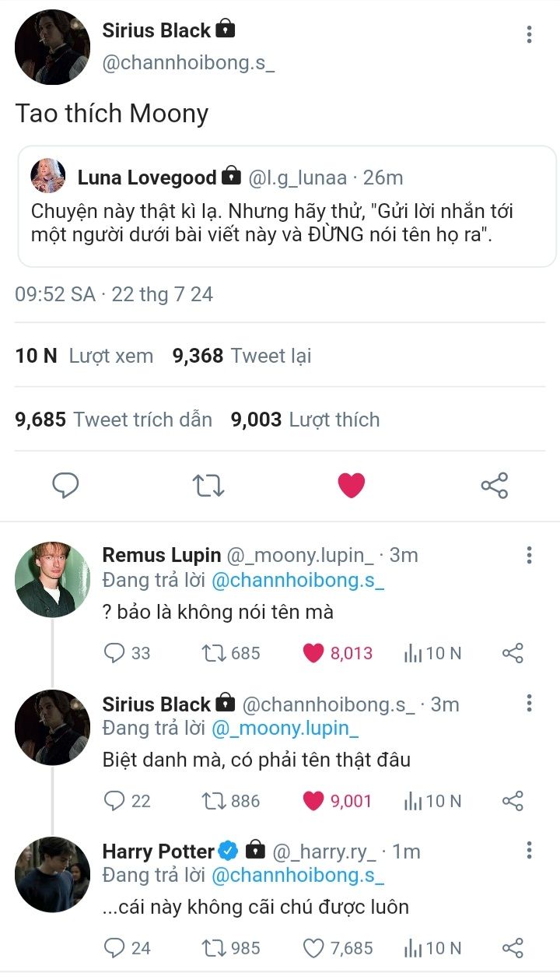Open more options on the main tweet
The height and width of the screenshot is (980, 560).
(x=529, y=34)
